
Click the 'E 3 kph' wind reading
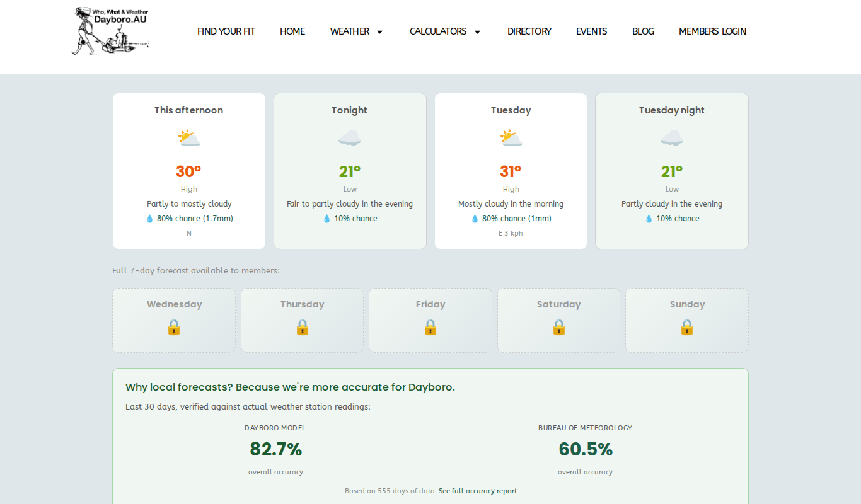(511, 233)
